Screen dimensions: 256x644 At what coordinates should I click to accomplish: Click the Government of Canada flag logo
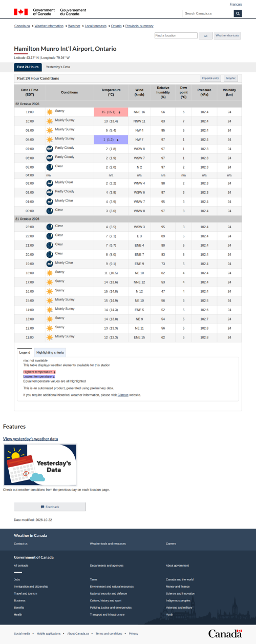[21, 12]
